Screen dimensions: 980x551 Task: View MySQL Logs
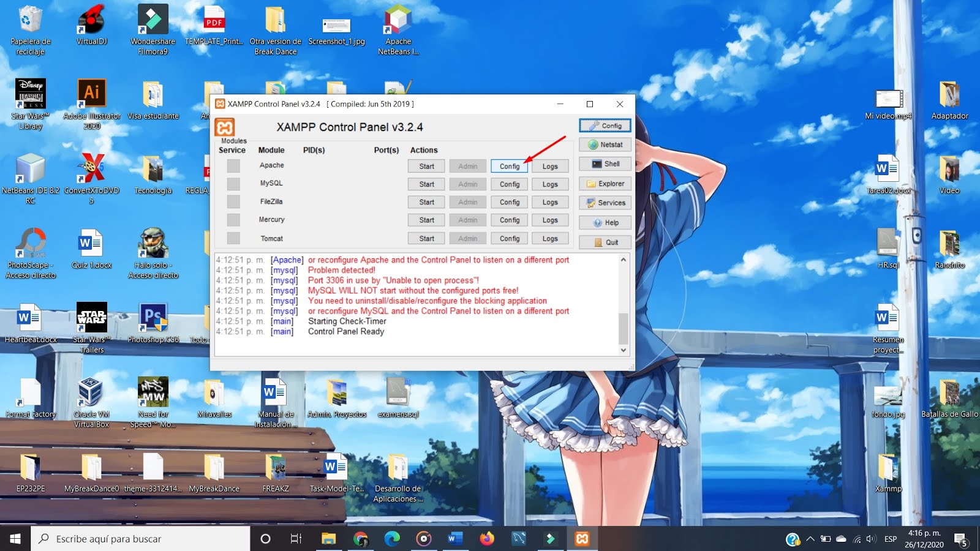click(x=550, y=184)
